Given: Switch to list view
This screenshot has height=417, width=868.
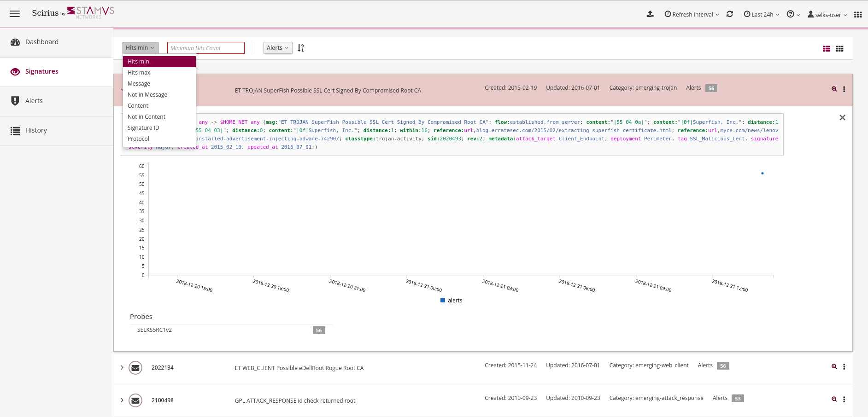Looking at the screenshot, I should (827, 49).
